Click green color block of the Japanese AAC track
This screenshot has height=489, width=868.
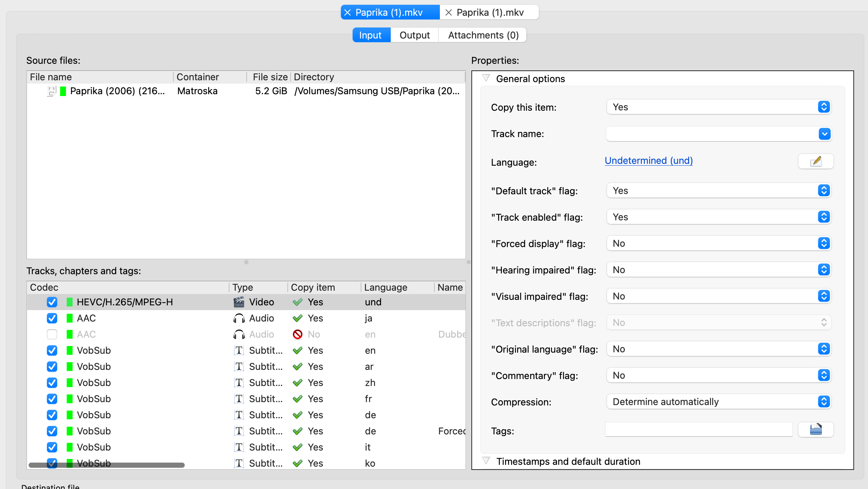coord(69,318)
